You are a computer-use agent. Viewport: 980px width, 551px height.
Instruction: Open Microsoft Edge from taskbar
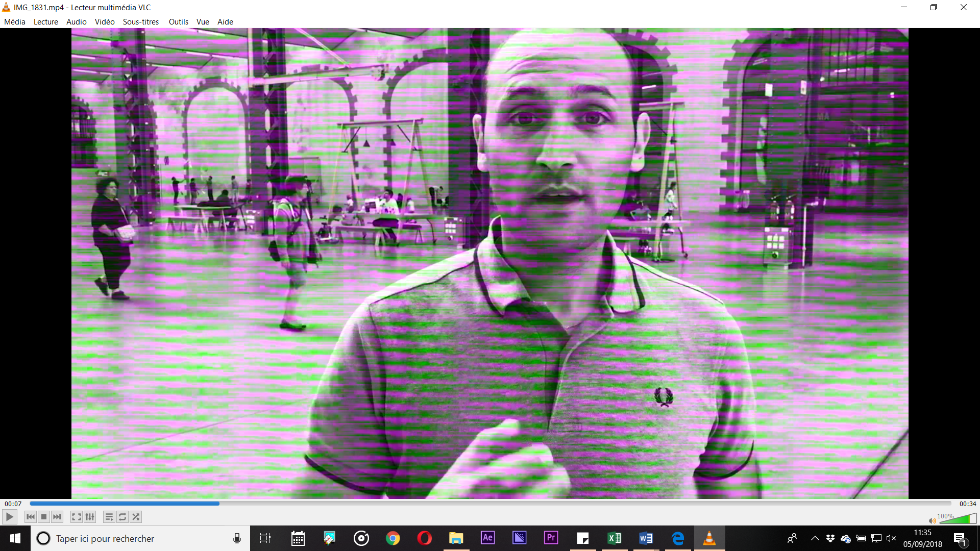click(x=678, y=538)
